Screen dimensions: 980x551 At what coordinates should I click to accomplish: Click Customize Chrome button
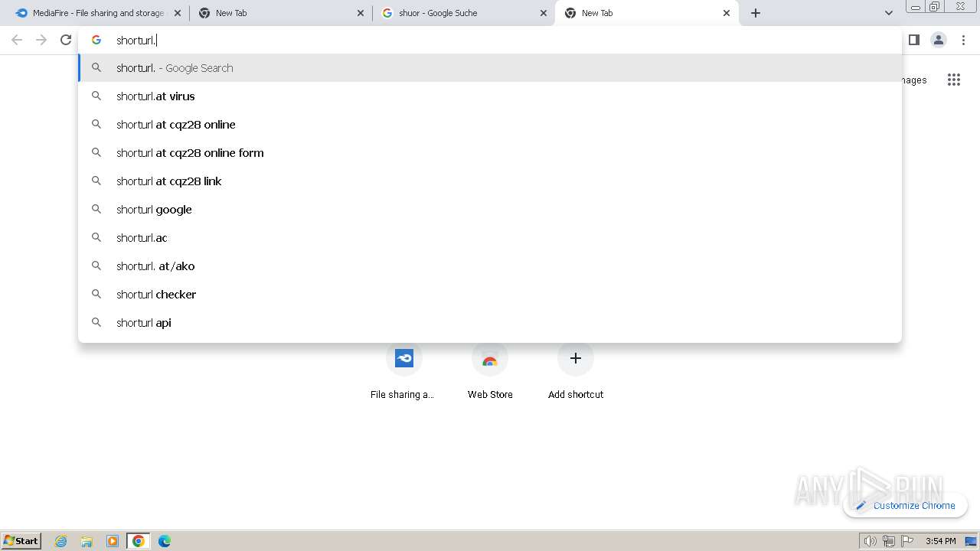pos(906,505)
